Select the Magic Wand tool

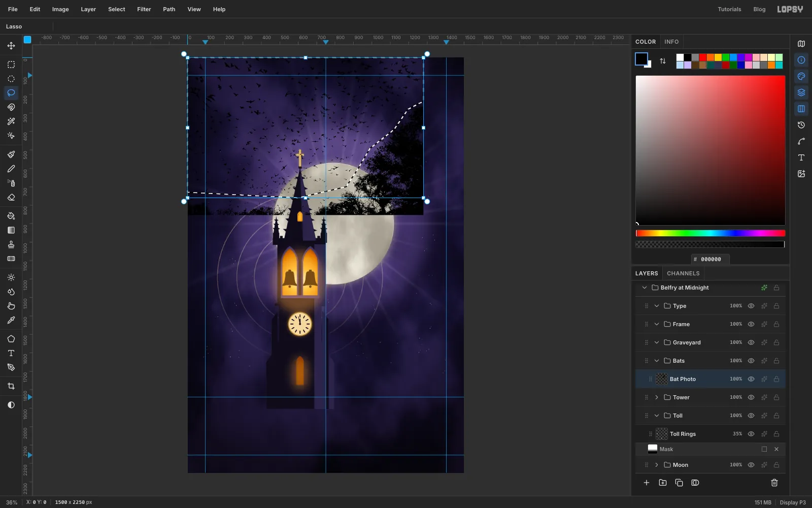(x=11, y=121)
